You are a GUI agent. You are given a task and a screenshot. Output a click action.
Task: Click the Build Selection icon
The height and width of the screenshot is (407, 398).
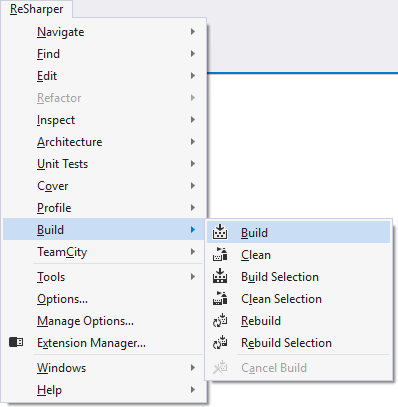pyautogui.click(x=220, y=276)
